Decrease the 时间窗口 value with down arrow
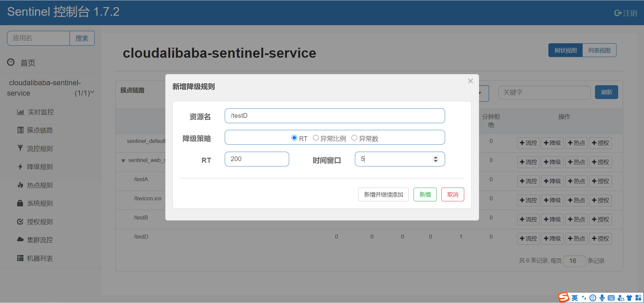644x303 pixels. (436, 161)
